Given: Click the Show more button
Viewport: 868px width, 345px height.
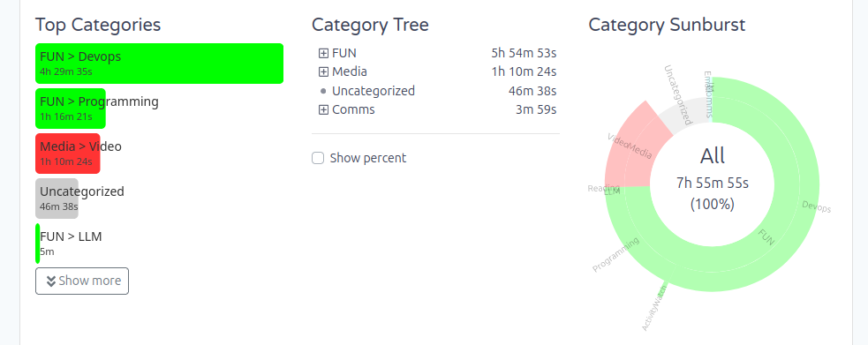Looking at the screenshot, I should (82, 281).
